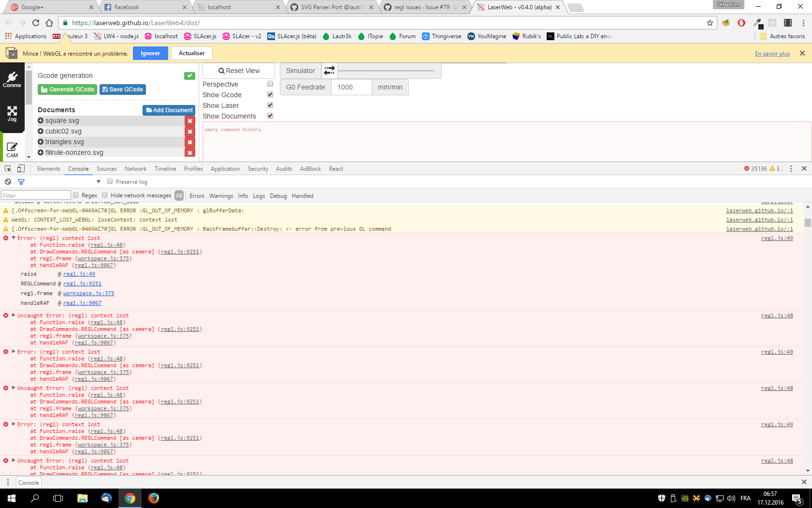Click the simulator swap arrows icon

tap(329, 71)
